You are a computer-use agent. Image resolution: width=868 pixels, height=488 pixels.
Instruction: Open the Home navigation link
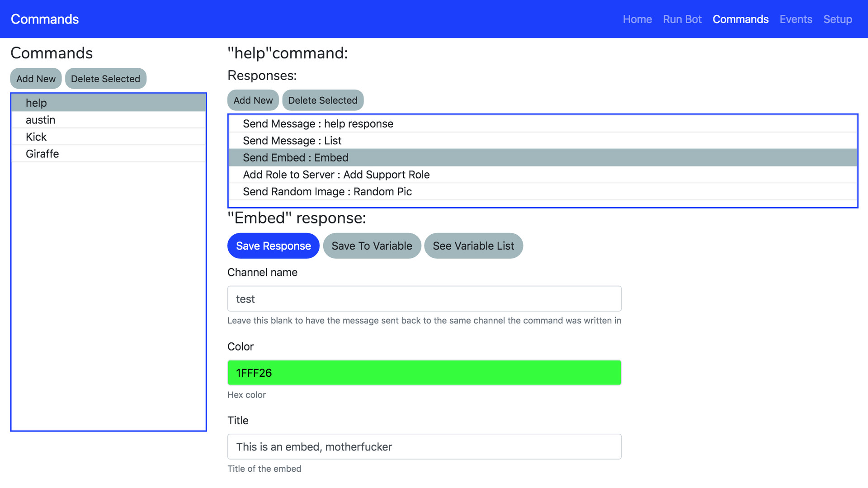[637, 19]
